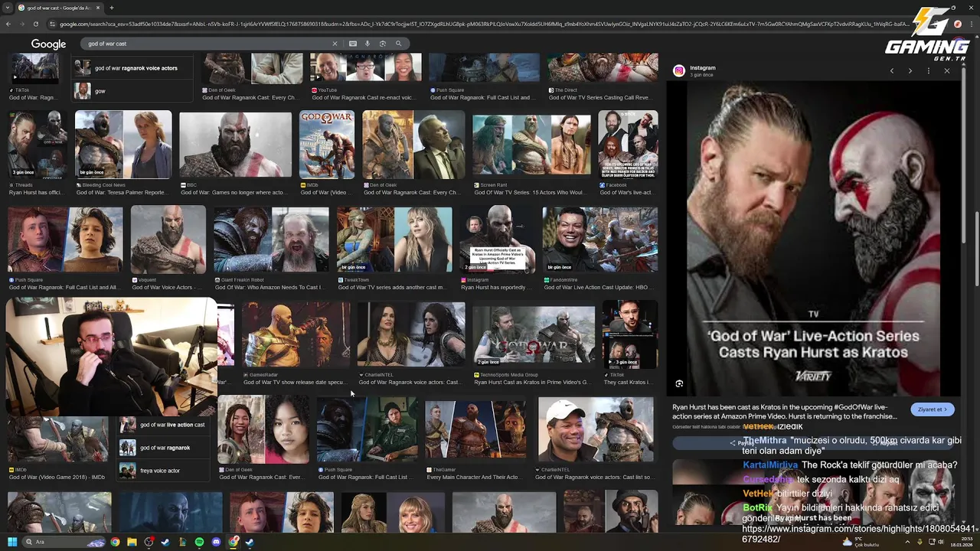Show hidden system tray icons chevron

tap(907, 542)
